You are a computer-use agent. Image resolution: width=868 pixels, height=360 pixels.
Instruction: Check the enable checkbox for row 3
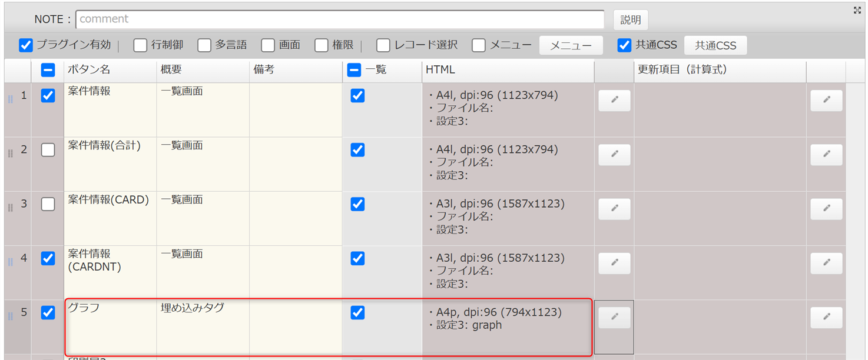[x=48, y=204]
